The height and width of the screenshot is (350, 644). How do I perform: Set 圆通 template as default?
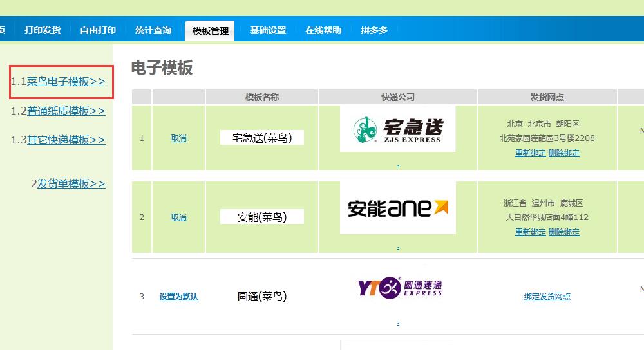click(x=178, y=297)
